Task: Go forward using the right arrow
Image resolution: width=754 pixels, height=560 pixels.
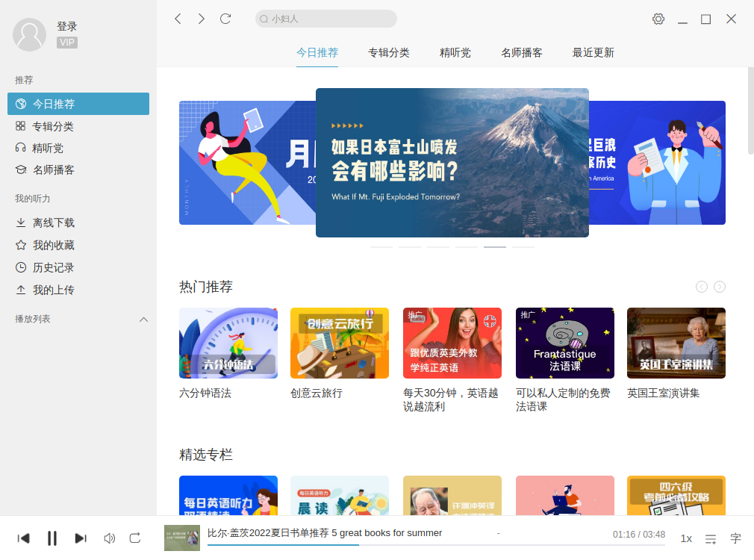Action: [x=202, y=19]
